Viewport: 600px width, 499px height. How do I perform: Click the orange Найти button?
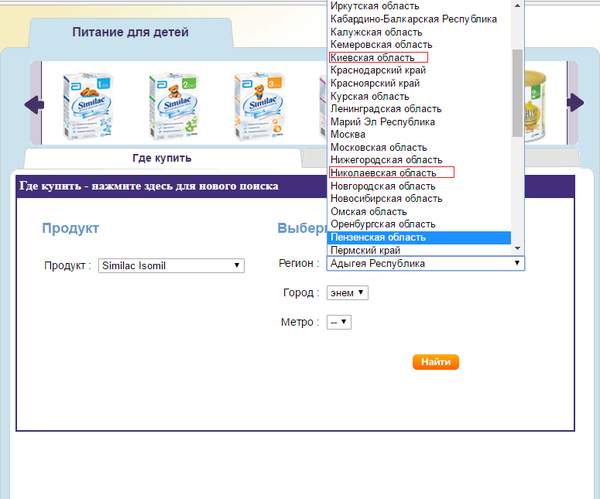point(435,362)
